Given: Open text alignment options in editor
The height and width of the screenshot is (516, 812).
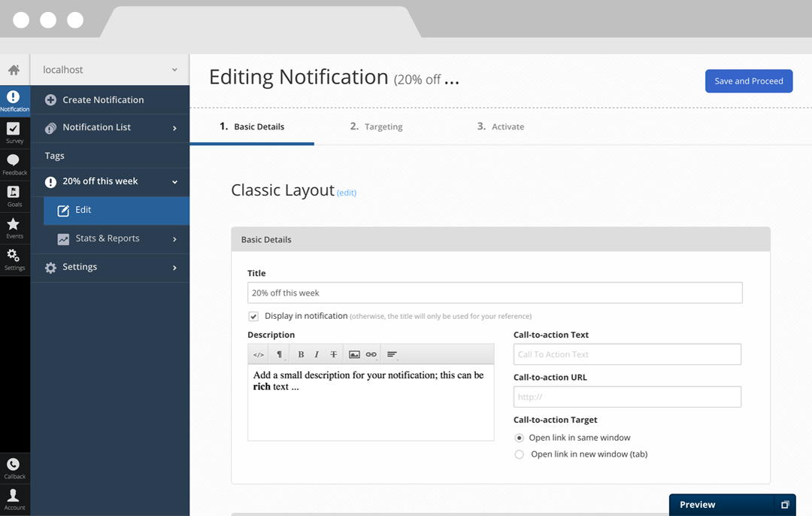Looking at the screenshot, I should click(392, 354).
